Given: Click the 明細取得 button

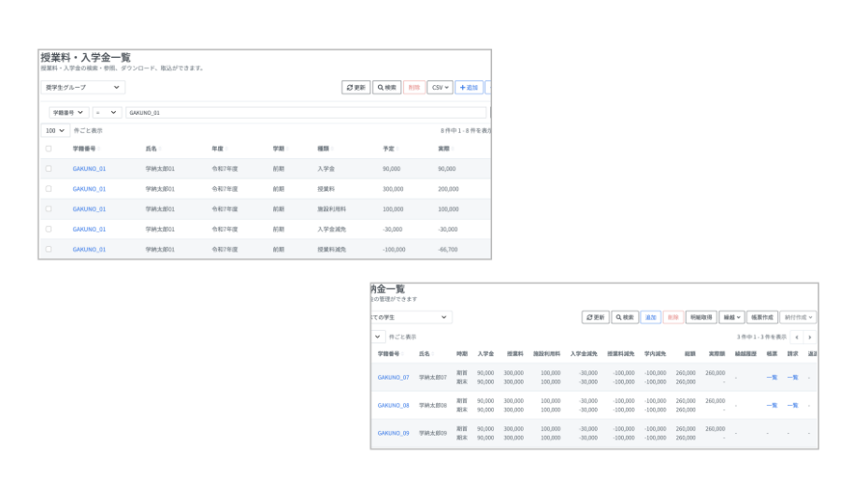Looking at the screenshot, I should click(700, 318).
